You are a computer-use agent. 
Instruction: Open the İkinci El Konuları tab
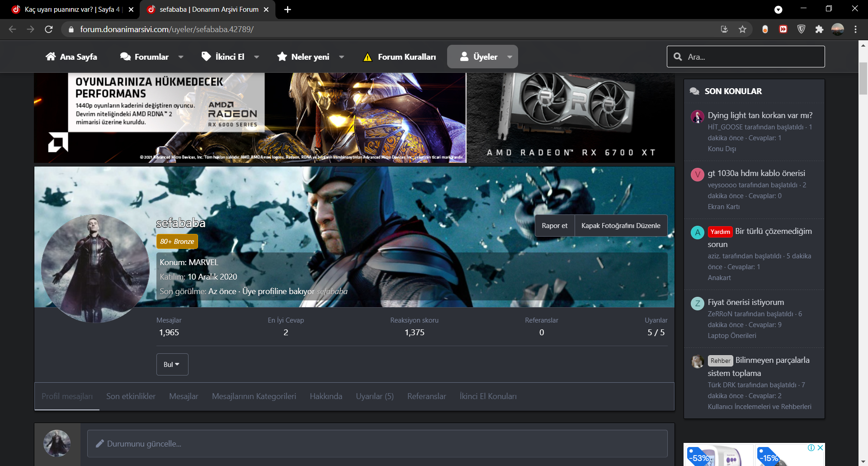tap(488, 396)
